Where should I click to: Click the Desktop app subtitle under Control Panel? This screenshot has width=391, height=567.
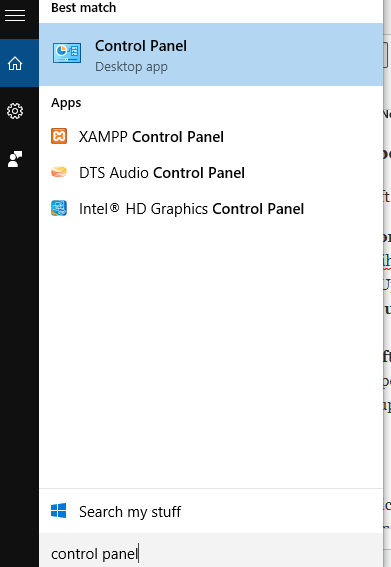[x=131, y=67]
